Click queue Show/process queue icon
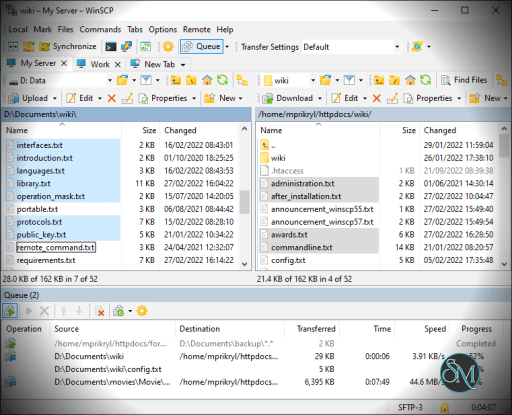 [10, 311]
